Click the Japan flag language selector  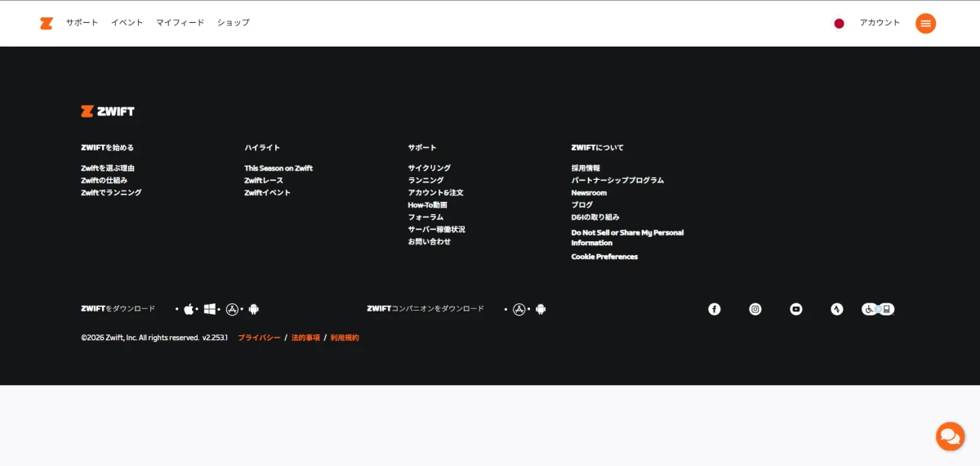coord(839,23)
